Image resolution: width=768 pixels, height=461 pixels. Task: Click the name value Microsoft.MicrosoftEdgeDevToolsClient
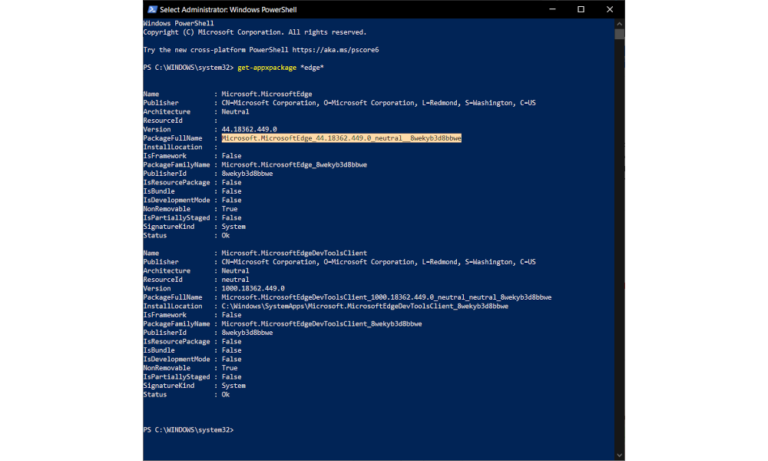pyautogui.click(x=294, y=253)
